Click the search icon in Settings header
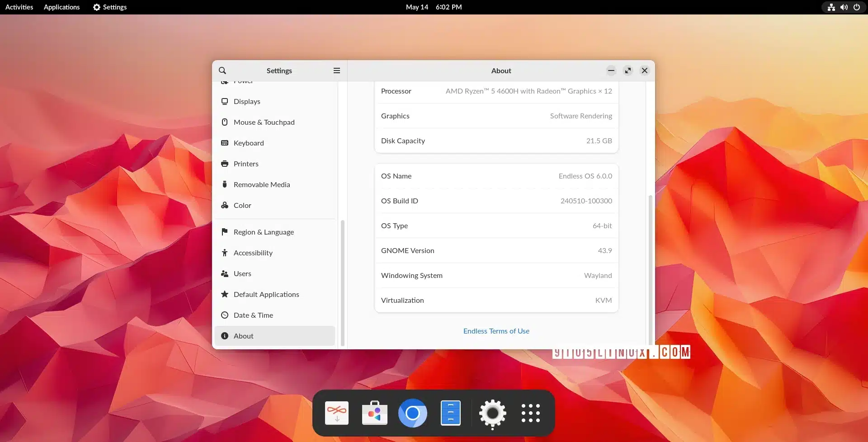Image resolution: width=868 pixels, height=442 pixels. [222, 71]
